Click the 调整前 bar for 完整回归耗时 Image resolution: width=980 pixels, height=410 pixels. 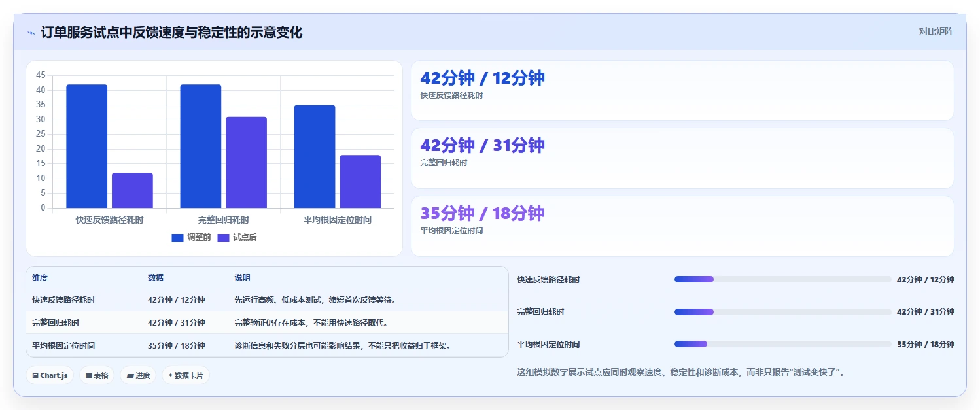click(201, 146)
